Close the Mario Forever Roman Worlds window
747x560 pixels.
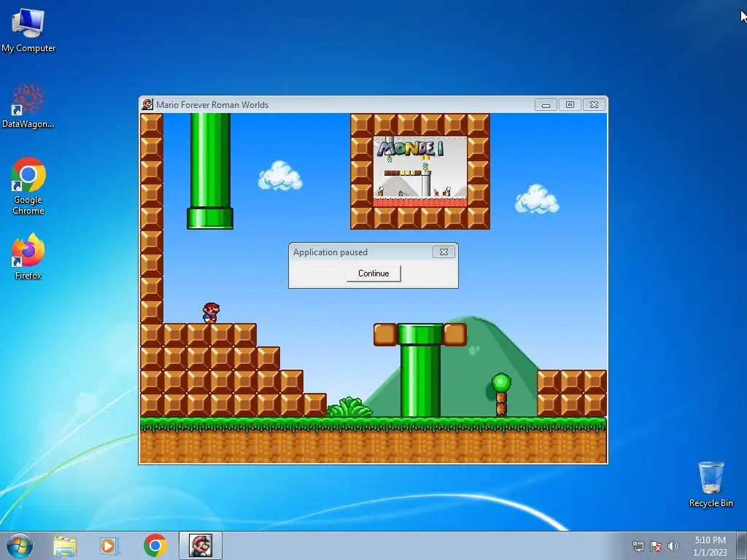click(594, 105)
